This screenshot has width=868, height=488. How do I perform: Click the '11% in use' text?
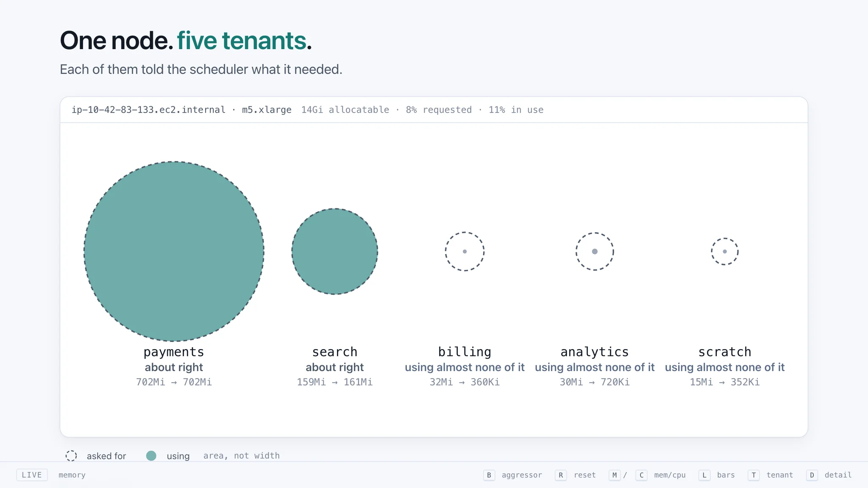(x=516, y=110)
